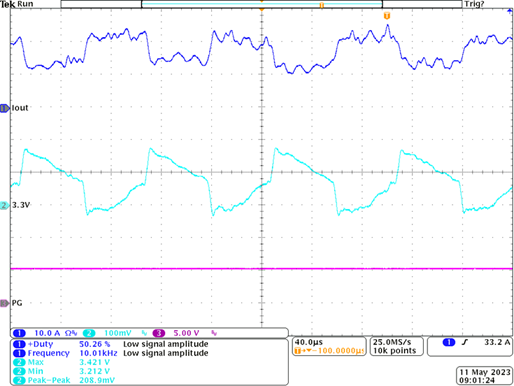Select the orange trigger position marker on the waveform
Viewport: 514px width, 386px height.
387,16
